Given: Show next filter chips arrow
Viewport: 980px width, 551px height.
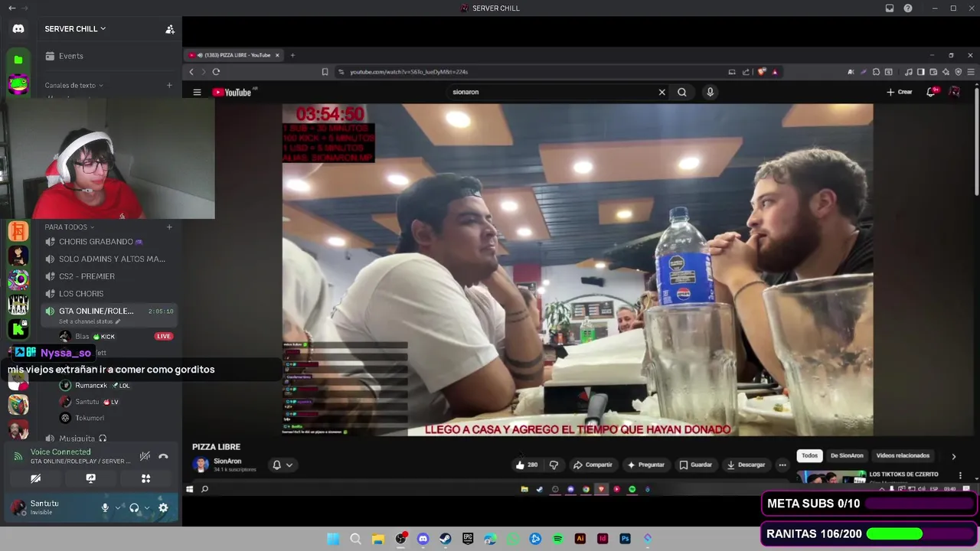Looking at the screenshot, I should click(953, 456).
